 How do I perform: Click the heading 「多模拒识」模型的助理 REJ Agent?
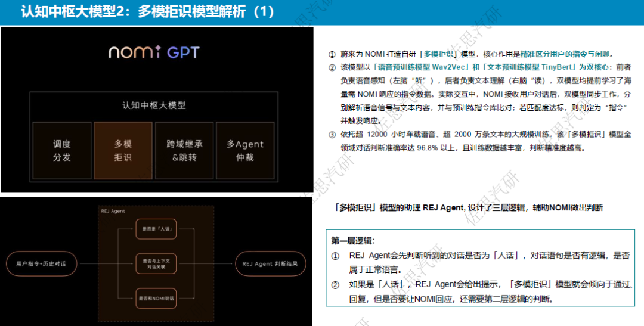[x=400, y=208]
